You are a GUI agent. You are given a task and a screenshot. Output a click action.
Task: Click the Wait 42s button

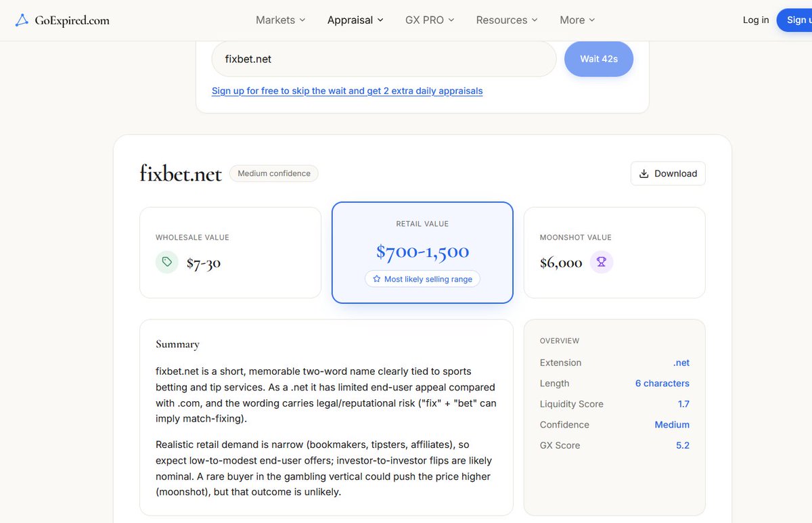[599, 59]
